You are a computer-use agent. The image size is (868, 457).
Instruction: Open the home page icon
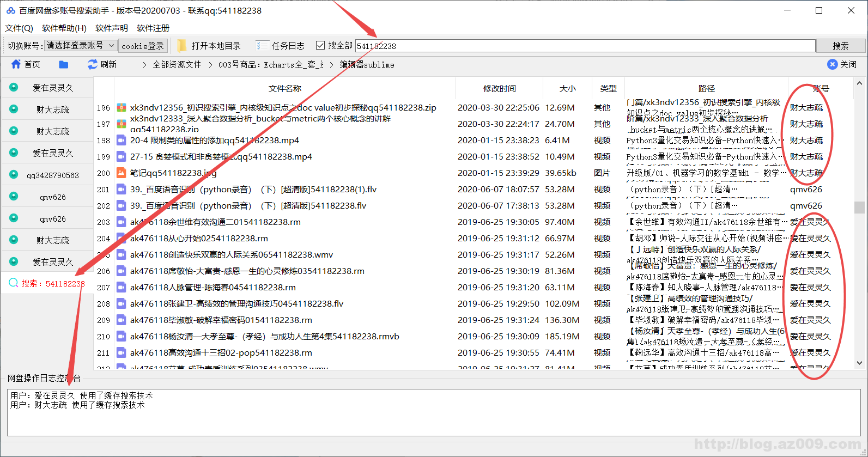pos(16,64)
